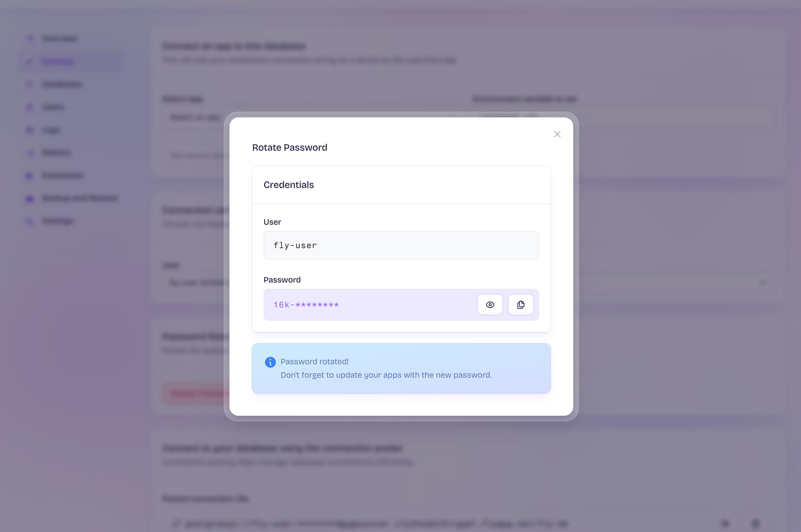Copy the new password to clipboard

520,305
